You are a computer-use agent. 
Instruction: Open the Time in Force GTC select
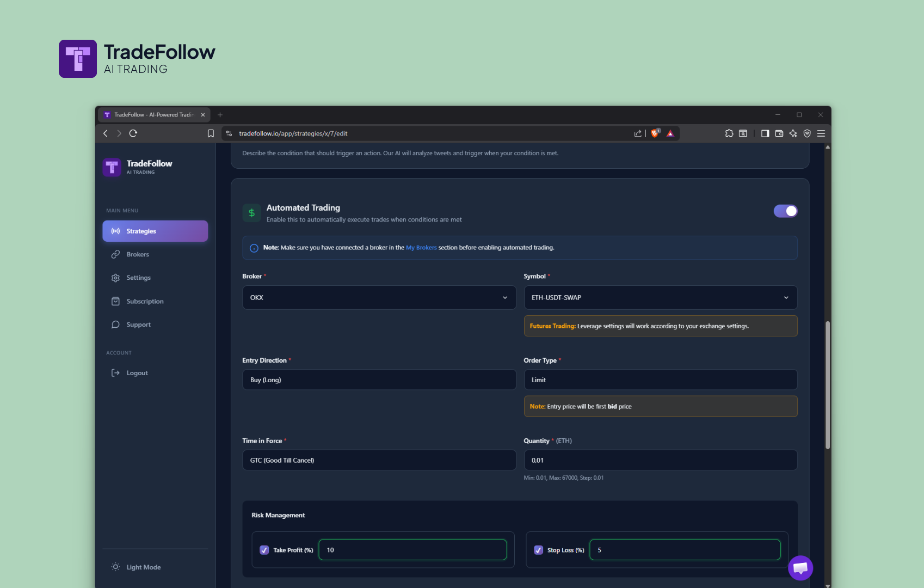pos(379,460)
